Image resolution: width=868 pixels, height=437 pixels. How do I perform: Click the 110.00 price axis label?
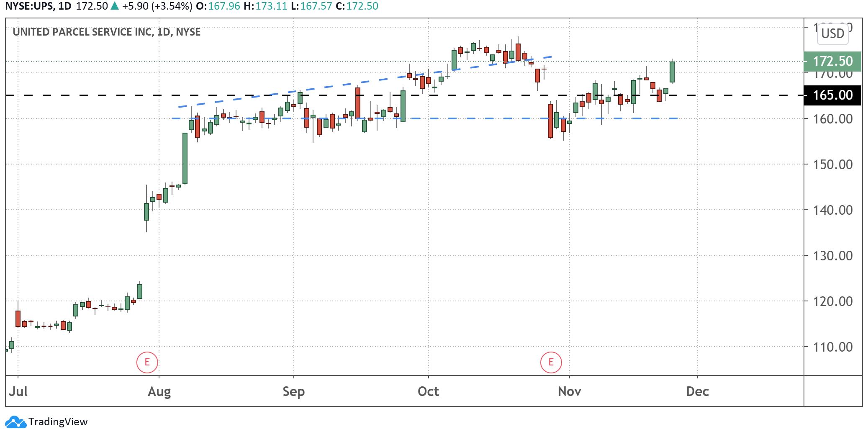[832, 347]
